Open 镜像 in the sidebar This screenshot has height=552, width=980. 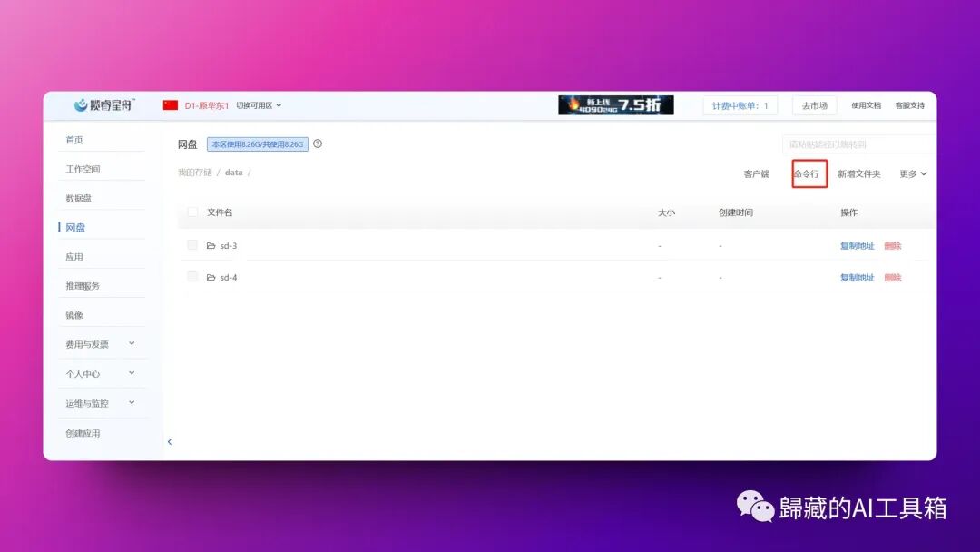74,315
